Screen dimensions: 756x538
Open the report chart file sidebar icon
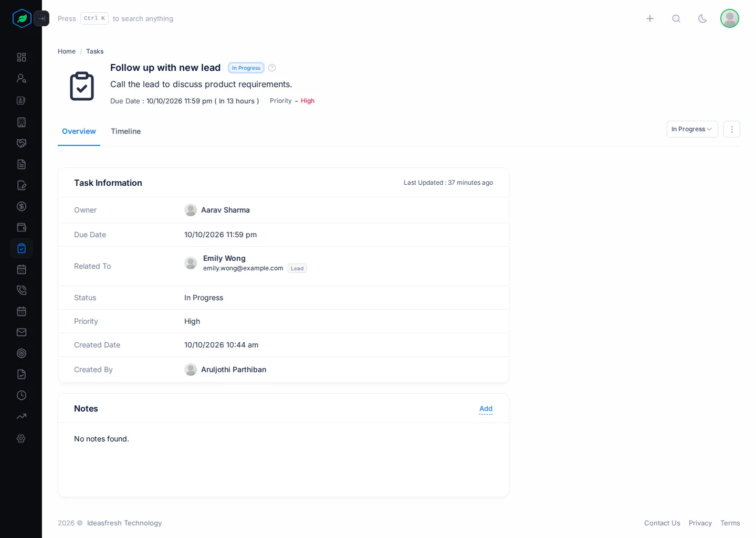tap(22, 374)
